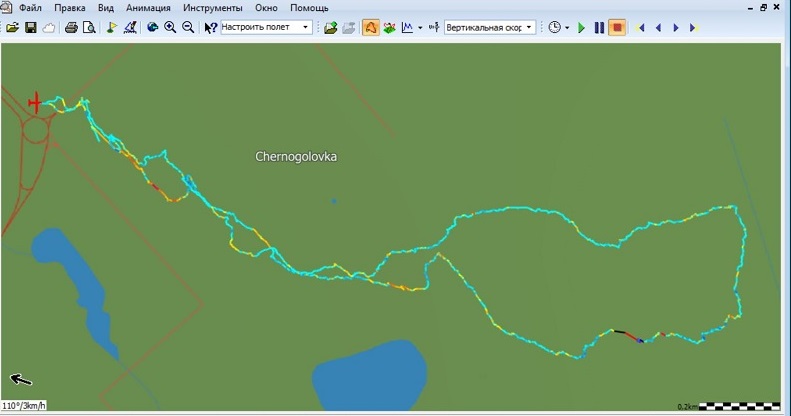Click the task editor pencil icon

click(x=130, y=28)
